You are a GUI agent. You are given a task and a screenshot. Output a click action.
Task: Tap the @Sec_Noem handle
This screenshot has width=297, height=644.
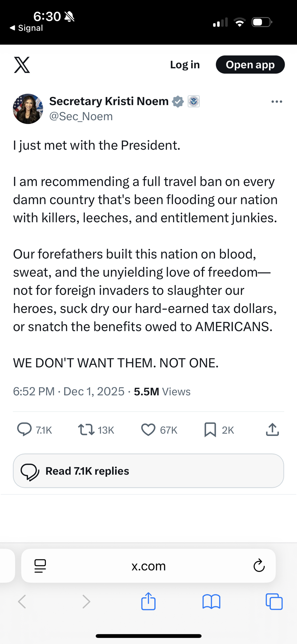tap(81, 116)
